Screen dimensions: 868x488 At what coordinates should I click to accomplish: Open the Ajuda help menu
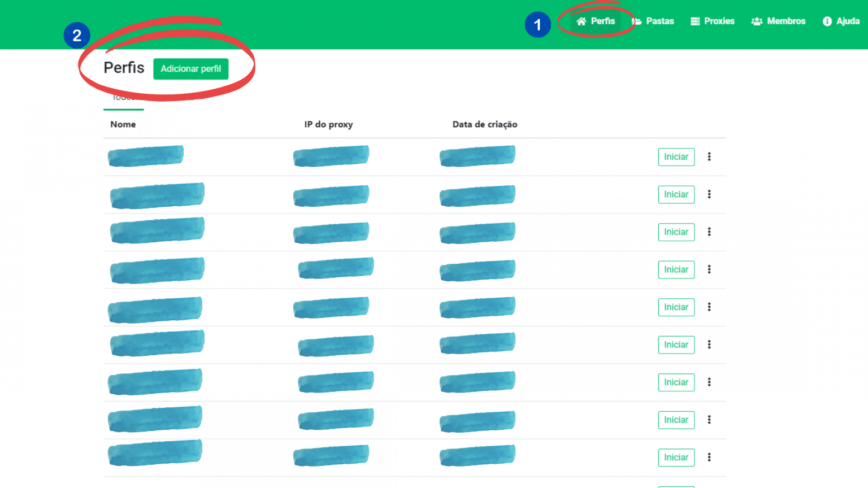click(x=841, y=21)
